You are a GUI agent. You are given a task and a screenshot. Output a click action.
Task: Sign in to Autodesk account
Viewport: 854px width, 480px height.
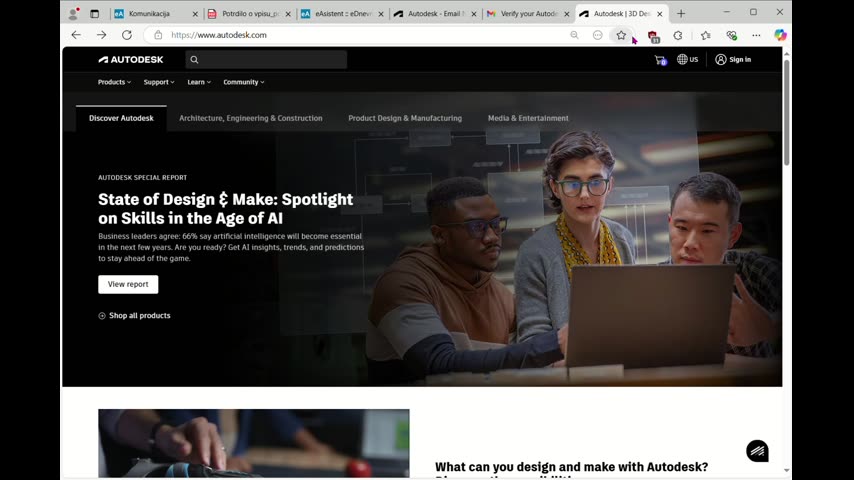pyautogui.click(x=733, y=59)
